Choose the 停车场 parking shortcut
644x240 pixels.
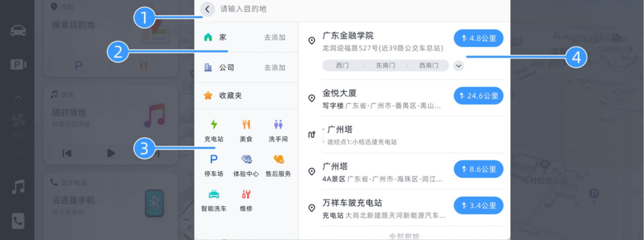pos(214,165)
